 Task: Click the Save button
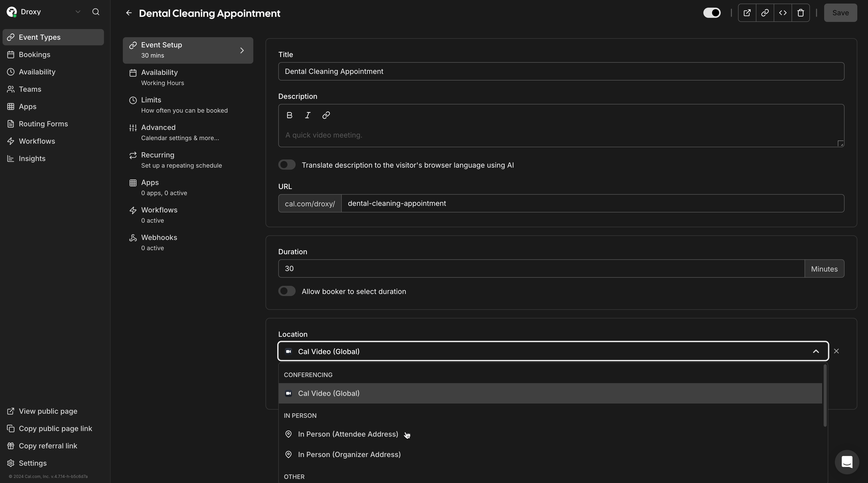click(x=840, y=13)
